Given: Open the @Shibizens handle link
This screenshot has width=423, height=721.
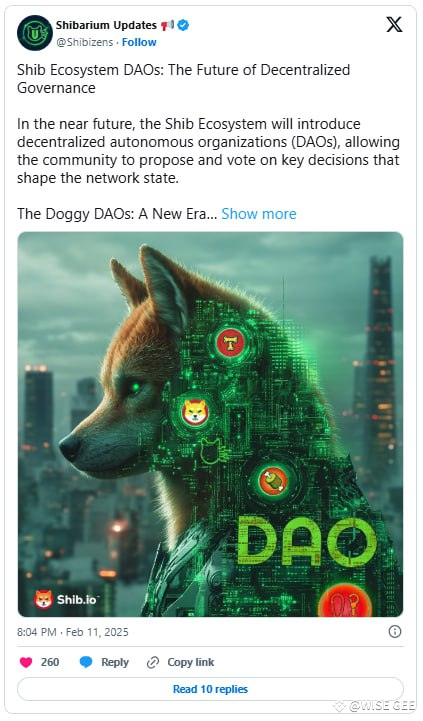Looking at the screenshot, I should [84, 42].
